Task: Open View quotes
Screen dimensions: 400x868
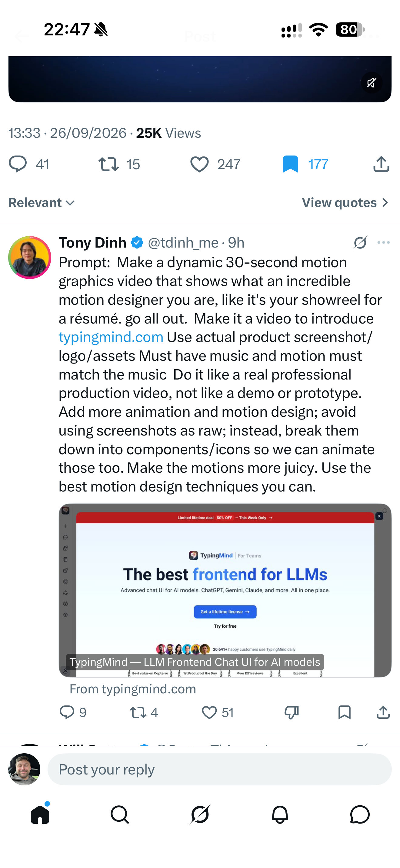Action: click(346, 203)
